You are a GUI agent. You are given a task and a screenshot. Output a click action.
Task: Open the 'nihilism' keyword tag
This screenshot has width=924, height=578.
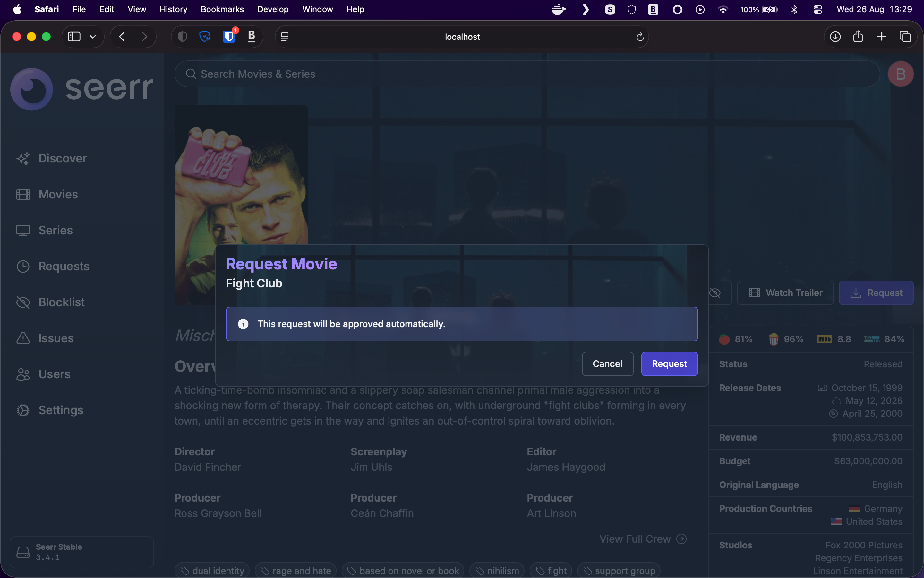pos(497,570)
